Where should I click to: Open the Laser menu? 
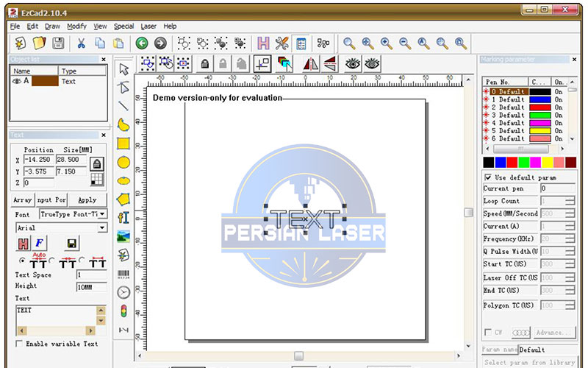(148, 26)
